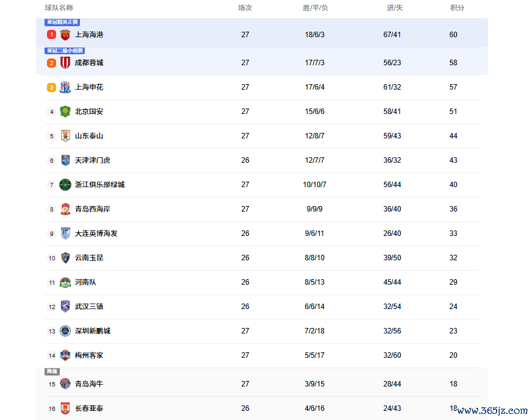Open the 大连英博海发 team link
Image resolution: width=532 pixels, height=420 pixels.
pos(96,233)
